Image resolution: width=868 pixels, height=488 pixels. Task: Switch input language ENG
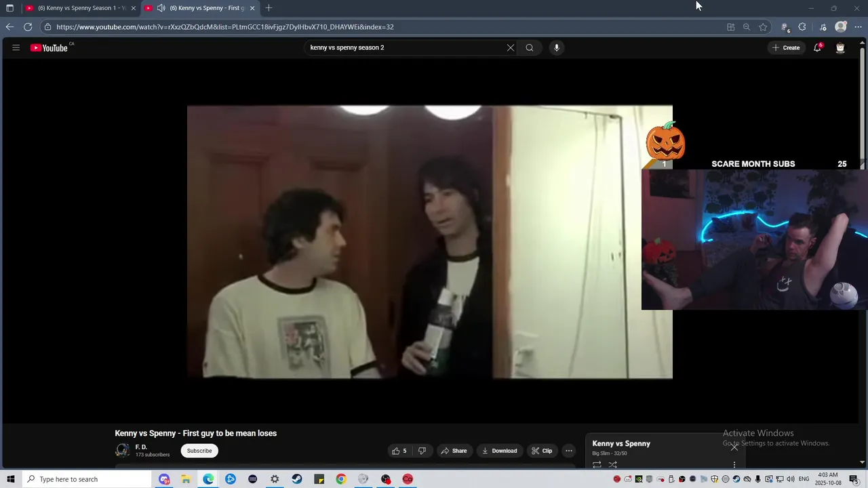click(x=804, y=479)
